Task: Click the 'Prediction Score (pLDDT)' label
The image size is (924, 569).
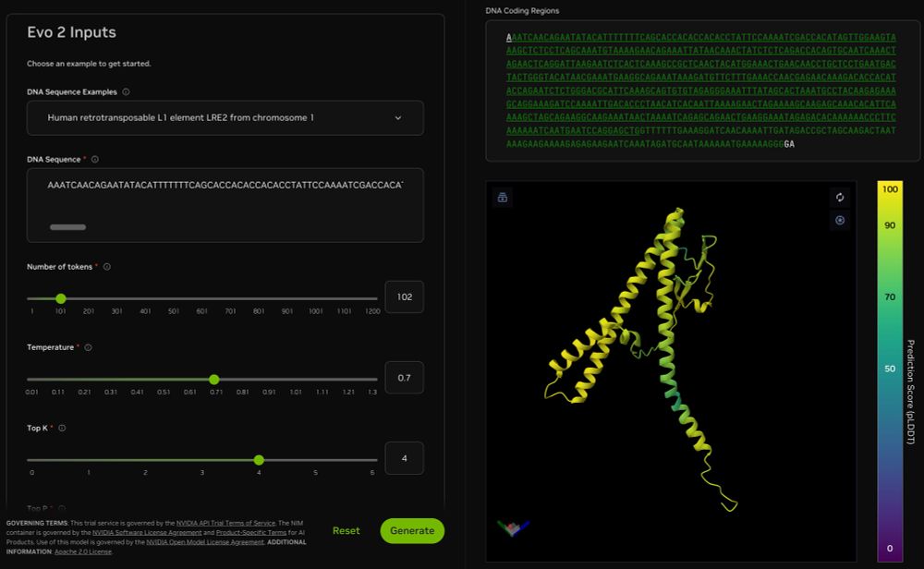Action: point(910,392)
